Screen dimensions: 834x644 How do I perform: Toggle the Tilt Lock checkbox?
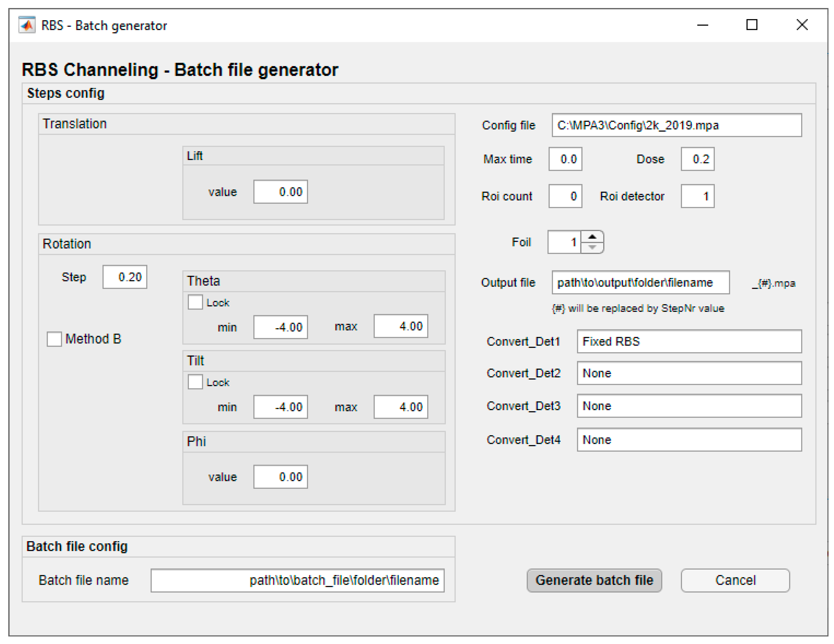(195, 382)
